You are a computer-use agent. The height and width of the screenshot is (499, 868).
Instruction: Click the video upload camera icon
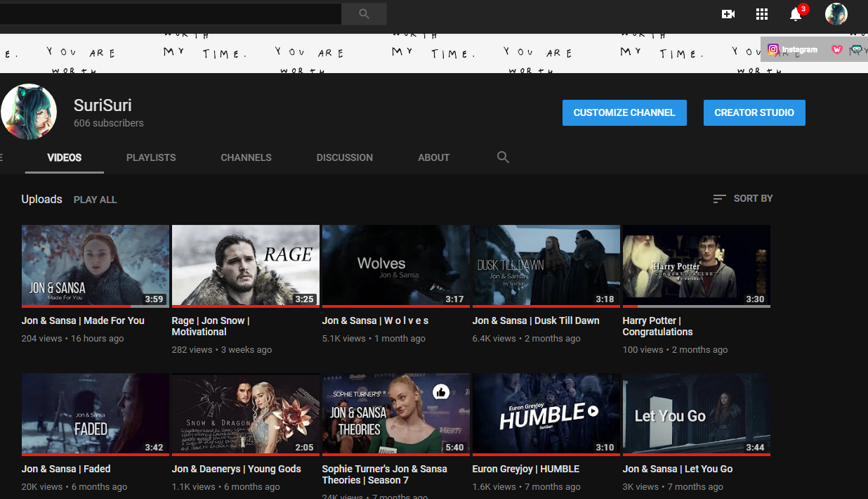click(728, 13)
